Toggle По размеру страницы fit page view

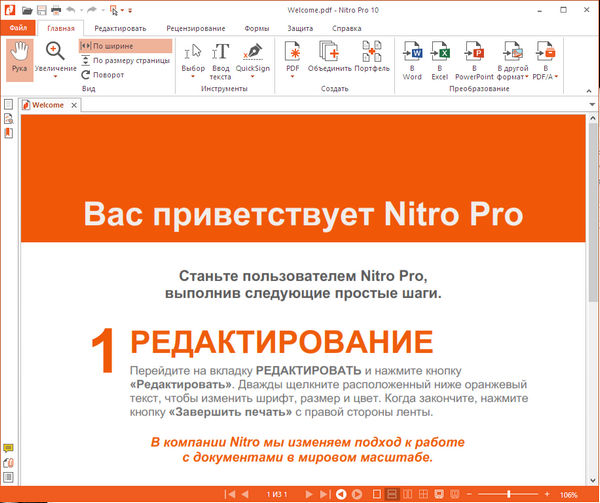(126, 60)
